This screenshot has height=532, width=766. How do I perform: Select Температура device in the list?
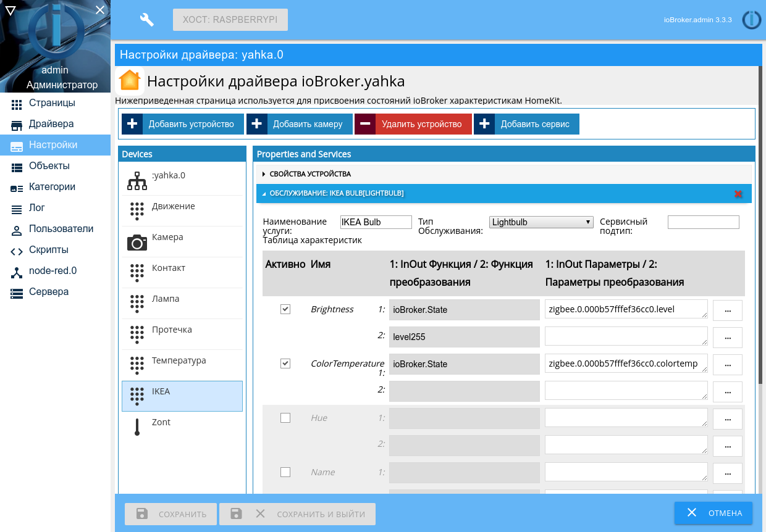coord(182,365)
